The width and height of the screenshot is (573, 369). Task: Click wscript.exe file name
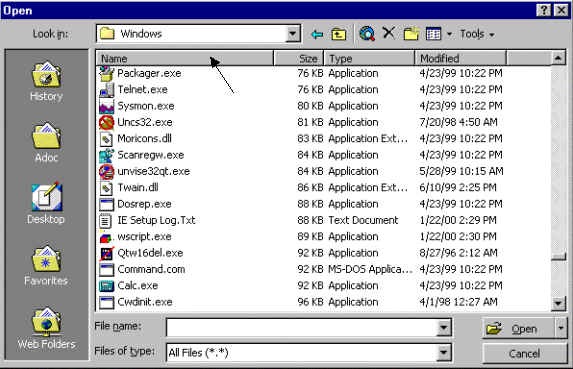pos(144,237)
